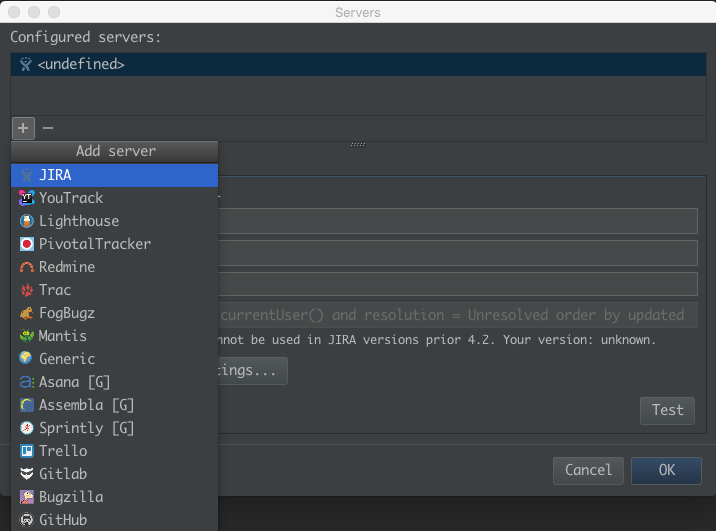Click the third server settings input field

pos(458,284)
